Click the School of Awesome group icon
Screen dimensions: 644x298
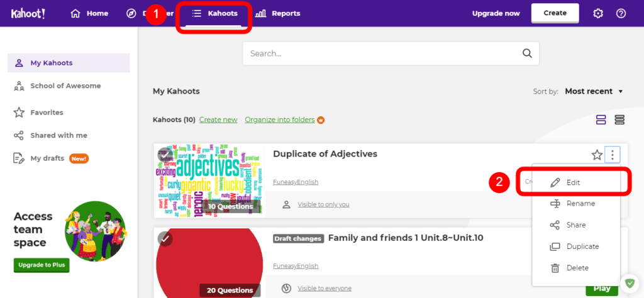click(x=19, y=86)
